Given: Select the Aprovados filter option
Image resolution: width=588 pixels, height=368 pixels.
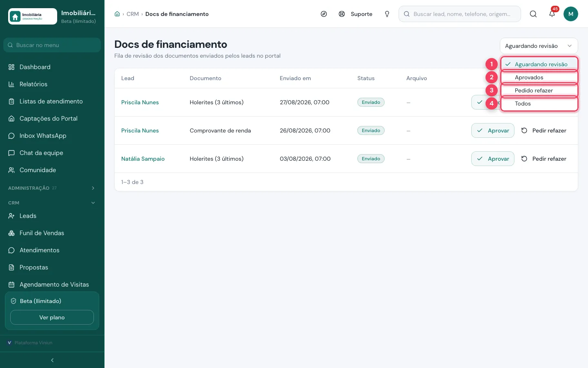Looking at the screenshot, I should pos(539,77).
